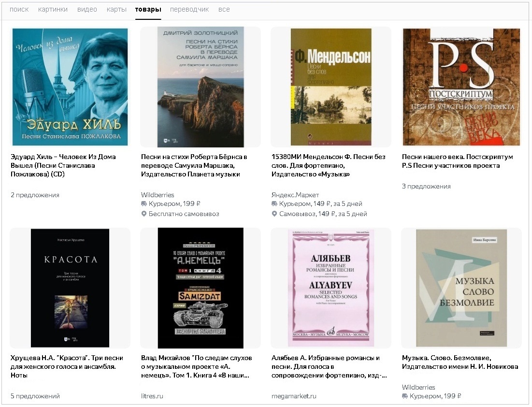Viewport: 532px width, 407px height.
Task: Click the text Курьером, 149 ₽, за 5 дней
Action: [321, 203]
